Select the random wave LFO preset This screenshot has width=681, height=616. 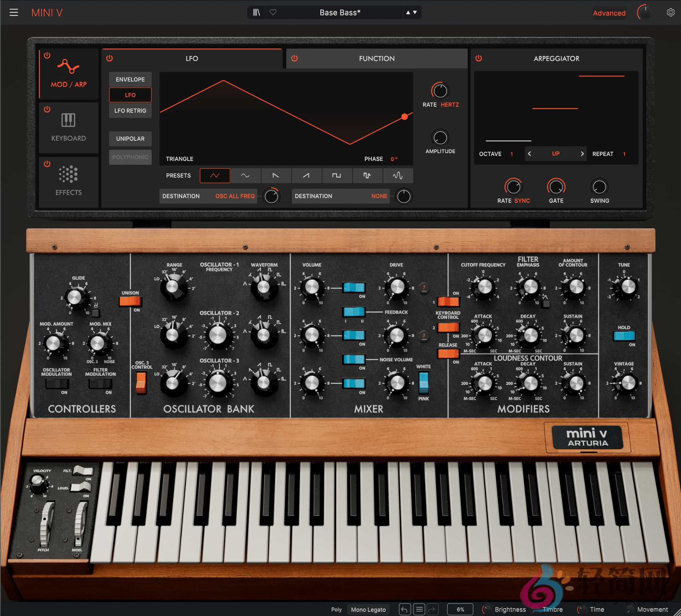[398, 176]
